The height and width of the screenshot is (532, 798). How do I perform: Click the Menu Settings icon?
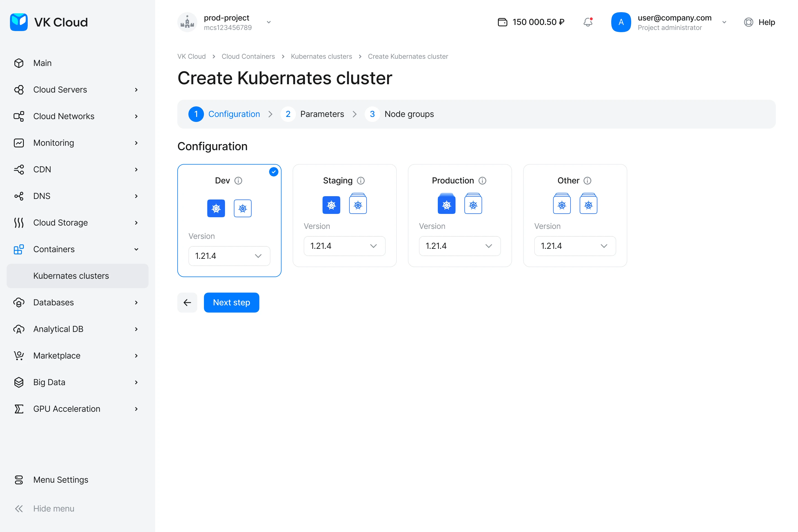pyautogui.click(x=19, y=480)
